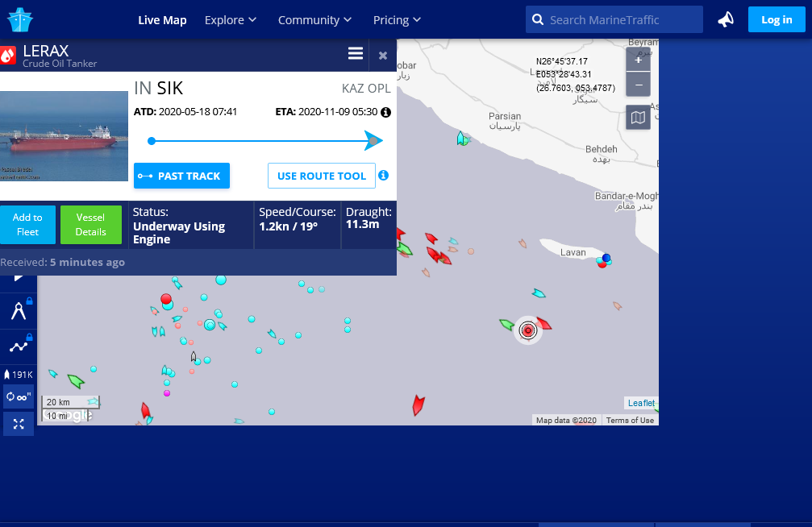Select the magenta dot marker on the map
The width and height of the screenshot is (812, 527).
167,393
